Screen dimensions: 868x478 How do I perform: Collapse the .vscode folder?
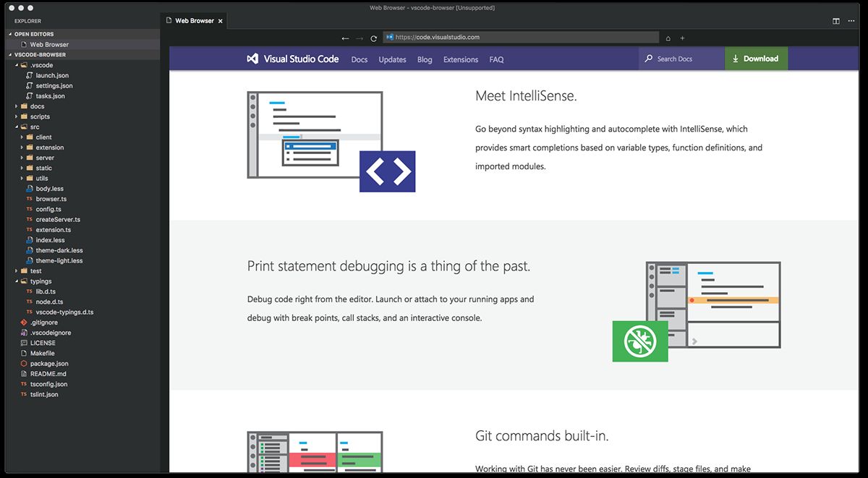pyautogui.click(x=17, y=65)
